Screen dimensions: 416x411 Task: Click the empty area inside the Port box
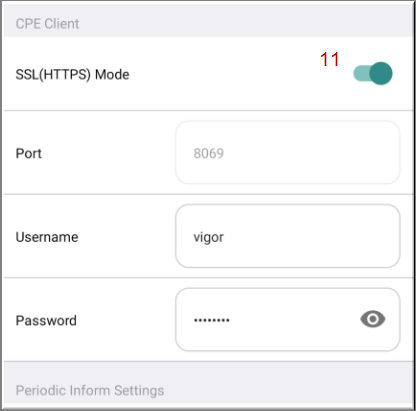310,152
